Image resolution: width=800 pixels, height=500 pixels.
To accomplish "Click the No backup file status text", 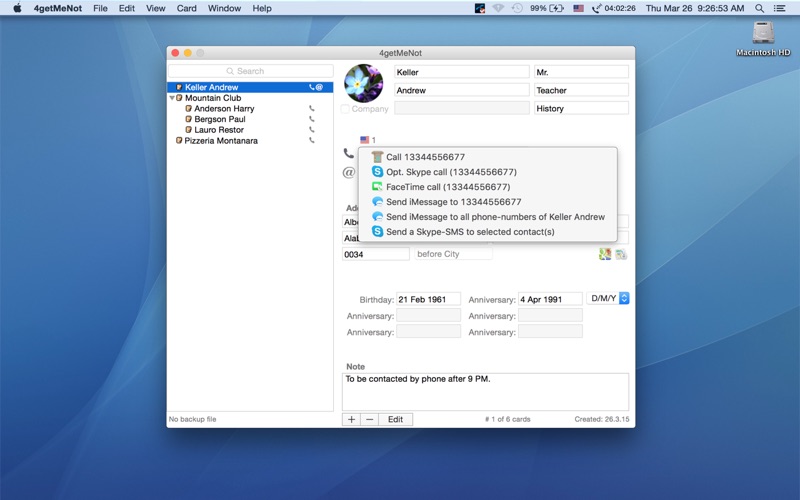I will (x=192, y=419).
